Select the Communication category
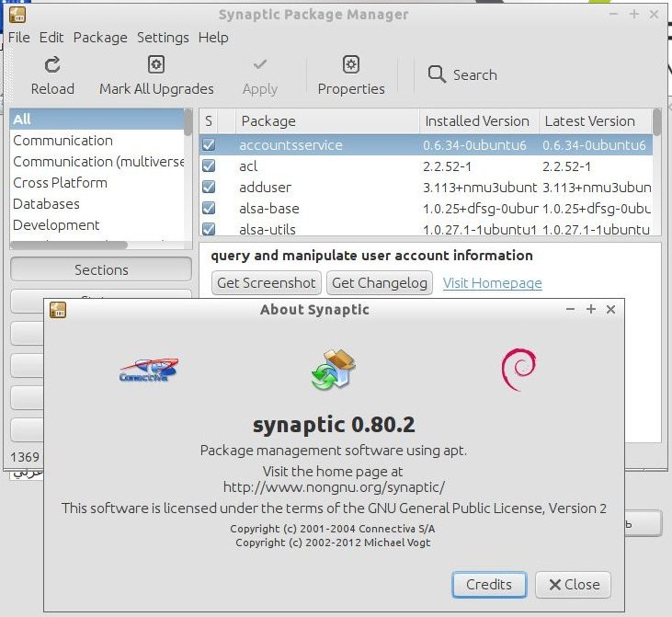 pyautogui.click(x=97, y=140)
